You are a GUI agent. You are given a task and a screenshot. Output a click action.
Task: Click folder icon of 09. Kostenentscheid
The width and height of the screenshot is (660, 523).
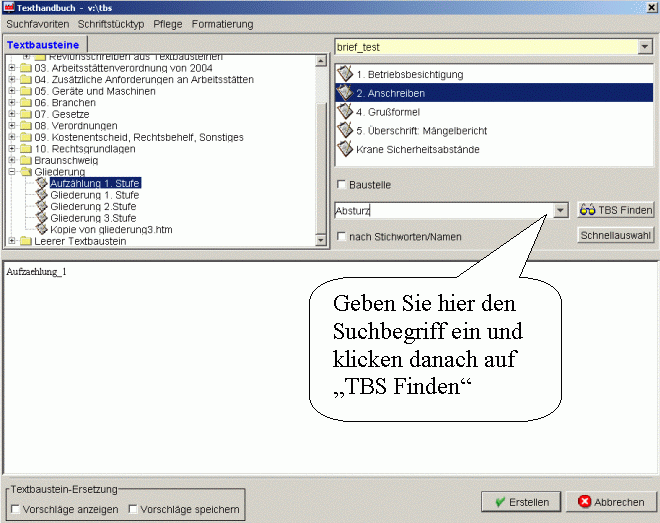click(26, 137)
